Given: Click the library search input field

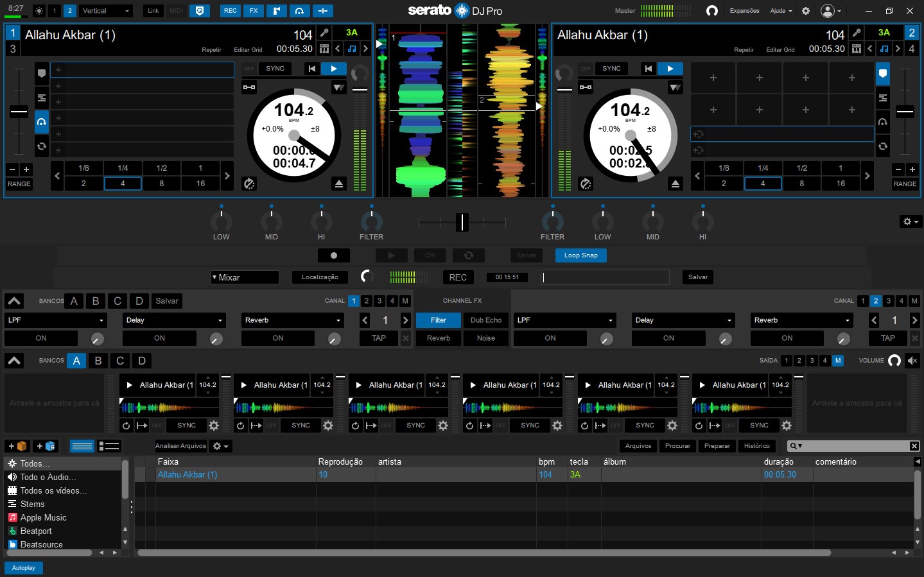Looking at the screenshot, I should click(854, 446).
